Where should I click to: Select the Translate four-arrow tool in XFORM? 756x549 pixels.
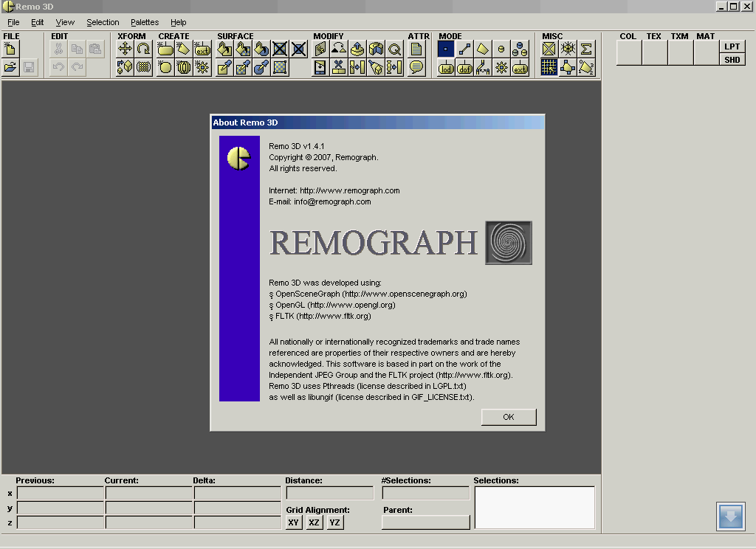(x=125, y=49)
